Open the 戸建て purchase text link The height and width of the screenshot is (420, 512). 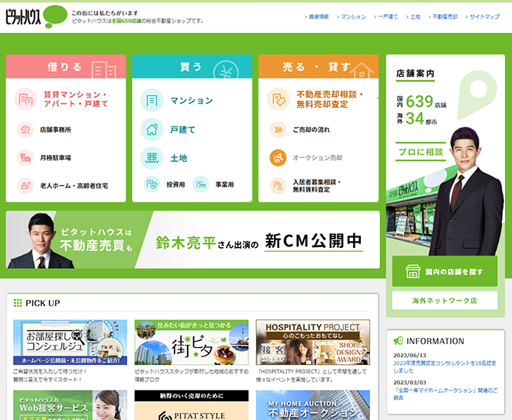(x=182, y=129)
